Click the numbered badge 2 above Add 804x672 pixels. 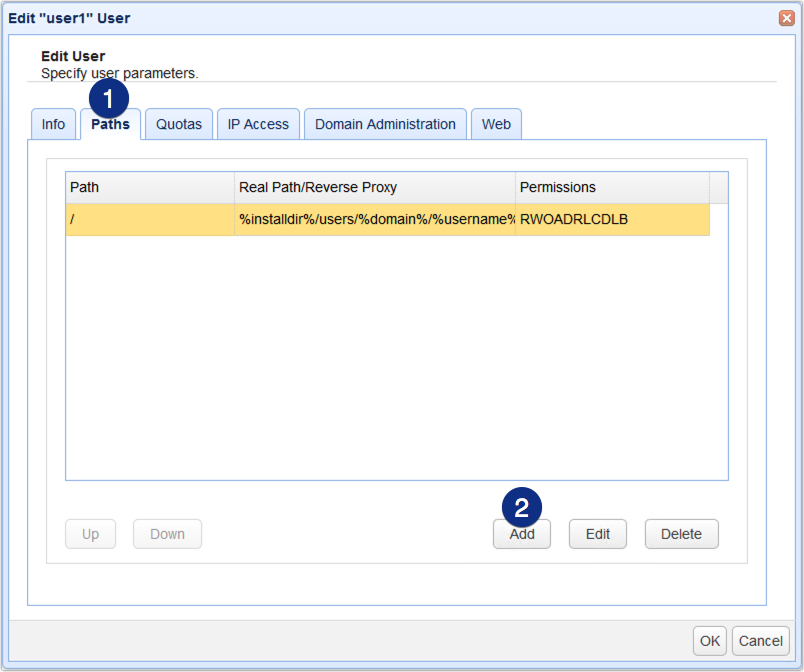(520, 507)
